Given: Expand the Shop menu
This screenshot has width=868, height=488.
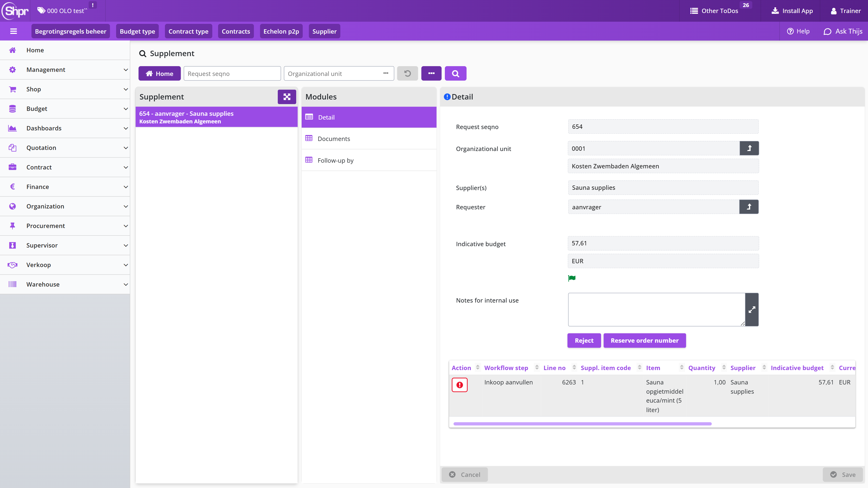Looking at the screenshot, I should (65, 89).
